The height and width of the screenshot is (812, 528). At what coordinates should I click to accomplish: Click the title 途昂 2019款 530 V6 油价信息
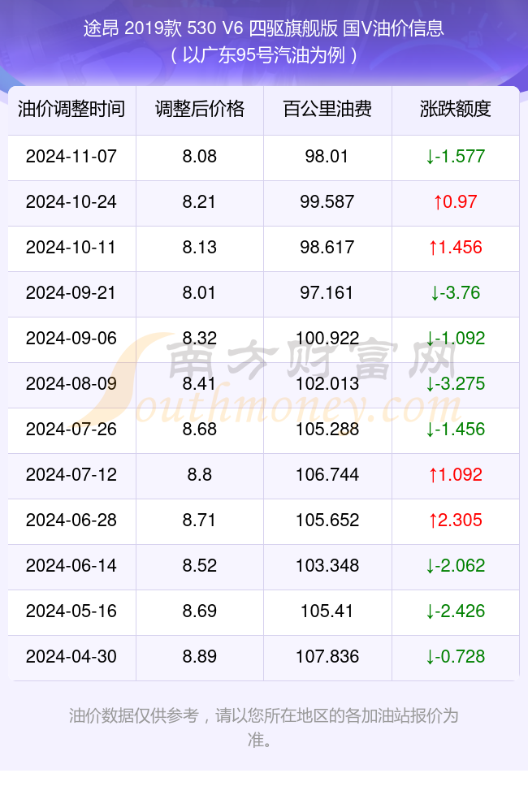pyautogui.click(x=264, y=28)
